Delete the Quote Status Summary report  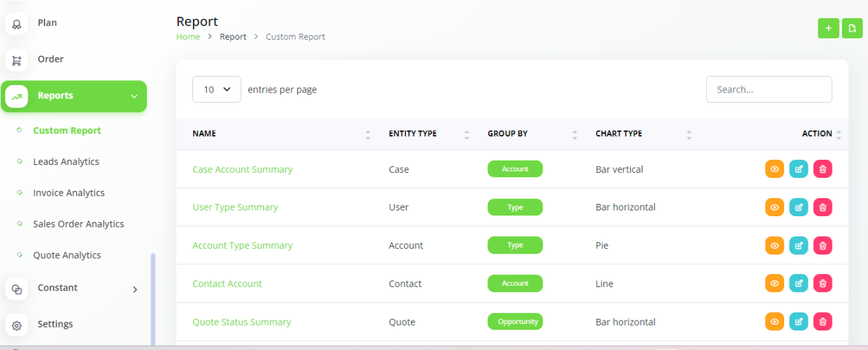click(x=822, y=322)
